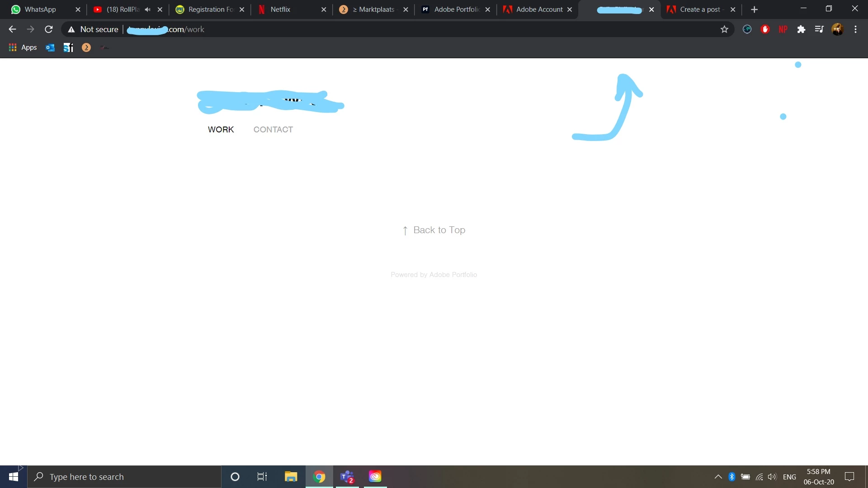Click the bookmark star icon
This screenshot has height=488, width=868.
(x=724, y=29)
